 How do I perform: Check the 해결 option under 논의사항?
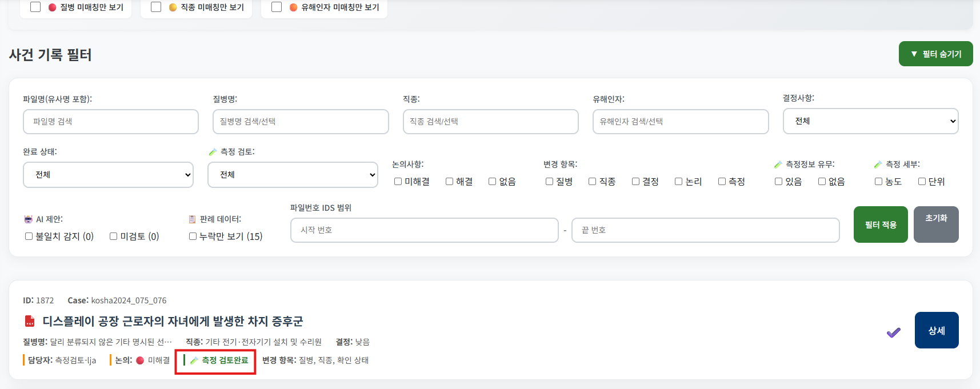[x=450, y=182]
